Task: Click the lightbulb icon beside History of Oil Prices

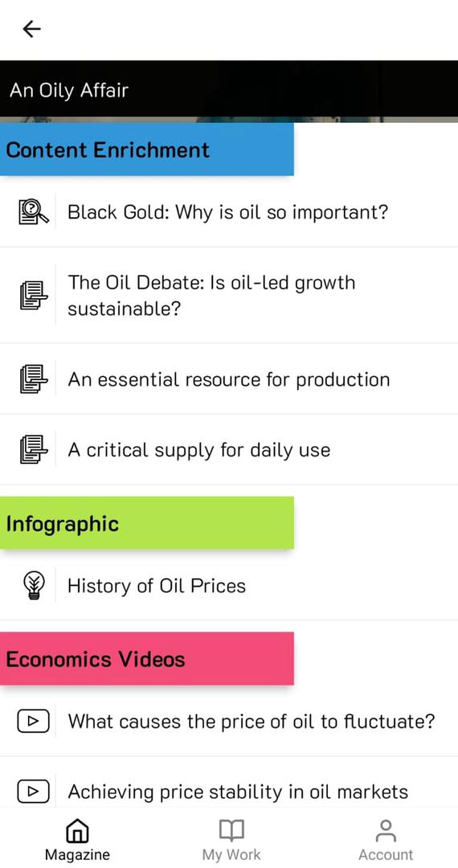Action: [34, 586]
